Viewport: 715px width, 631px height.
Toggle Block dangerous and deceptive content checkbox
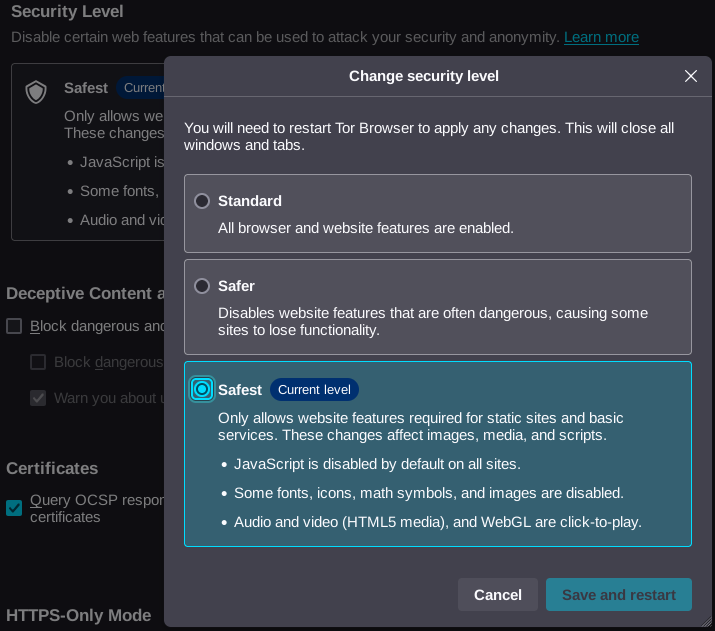(14, 326)
